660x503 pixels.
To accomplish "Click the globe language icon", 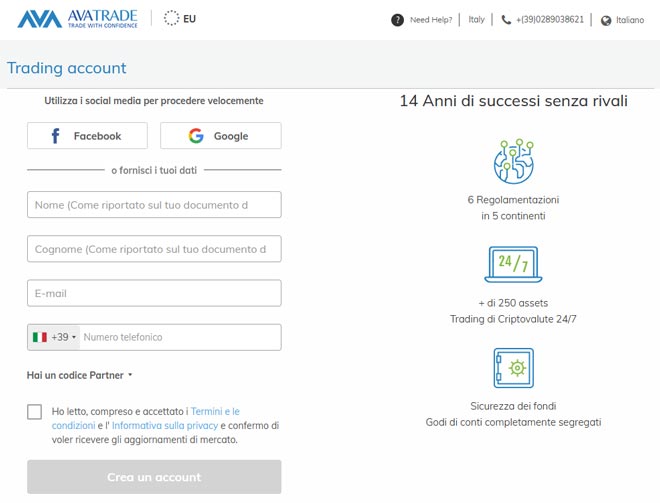I will [x=606, y=20].
